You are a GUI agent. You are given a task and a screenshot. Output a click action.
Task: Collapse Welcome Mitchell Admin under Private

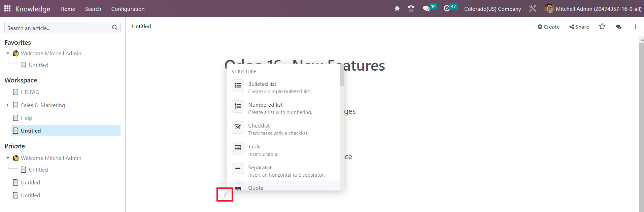pos(8,158)
